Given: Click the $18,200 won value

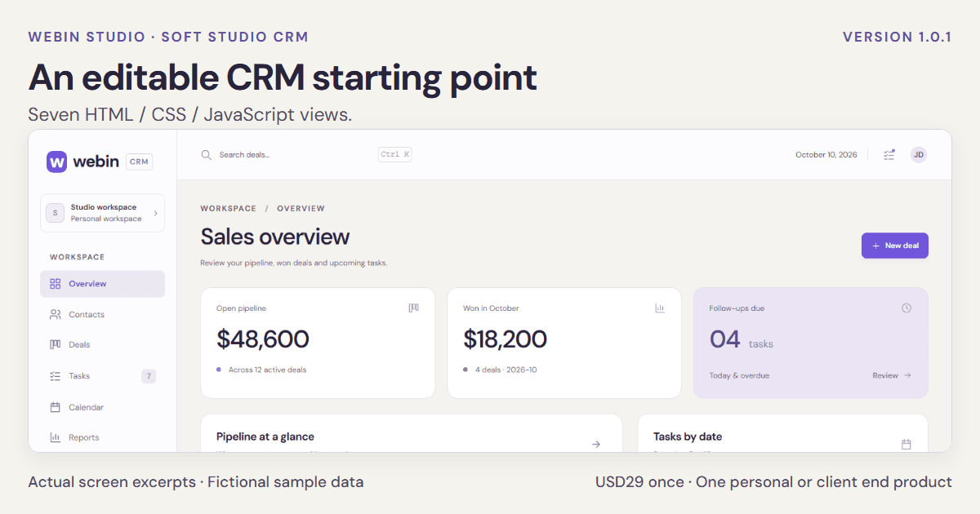Looking at the screenshot, I should 506,339.
